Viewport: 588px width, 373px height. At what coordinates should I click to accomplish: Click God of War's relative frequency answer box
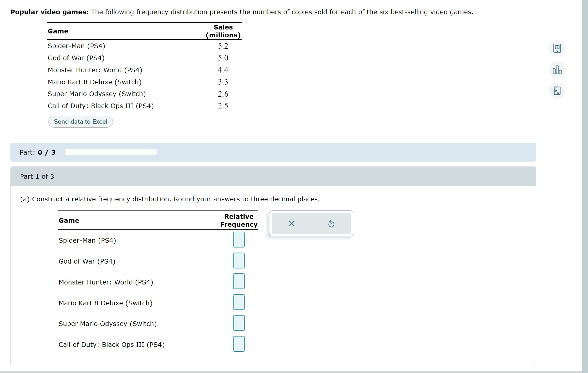pos(238,260)
